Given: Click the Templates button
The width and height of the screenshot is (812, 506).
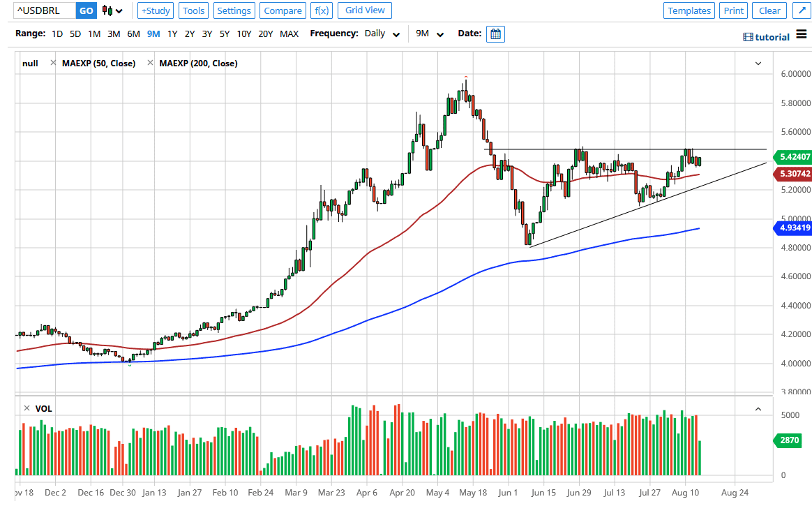Looking at the screenshot, I should tap(689, 10).
